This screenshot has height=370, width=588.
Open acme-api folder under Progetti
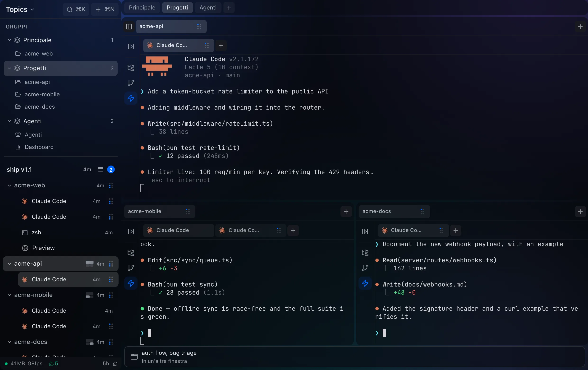click(x=60, y=82)
